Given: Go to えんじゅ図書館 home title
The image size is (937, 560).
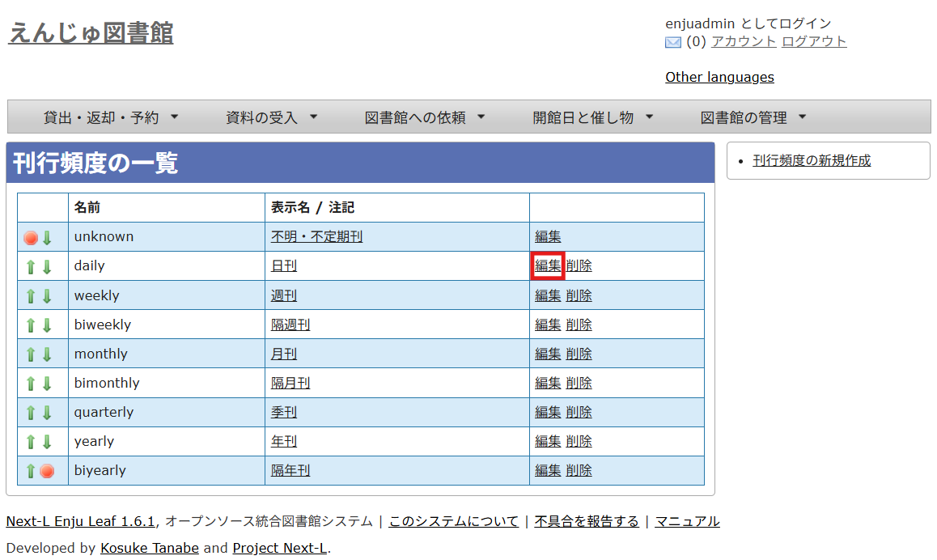Looking at the screenshot, I should (x=91, y=32).
